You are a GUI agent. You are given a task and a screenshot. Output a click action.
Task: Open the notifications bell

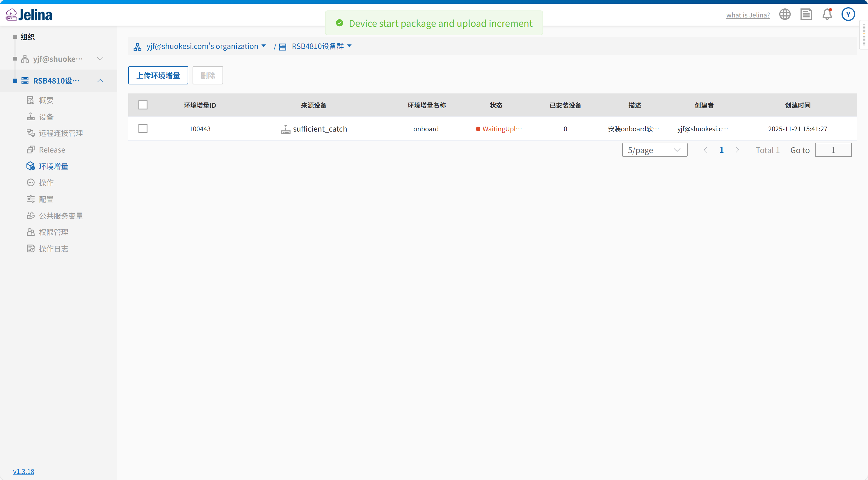coord(827,15)
